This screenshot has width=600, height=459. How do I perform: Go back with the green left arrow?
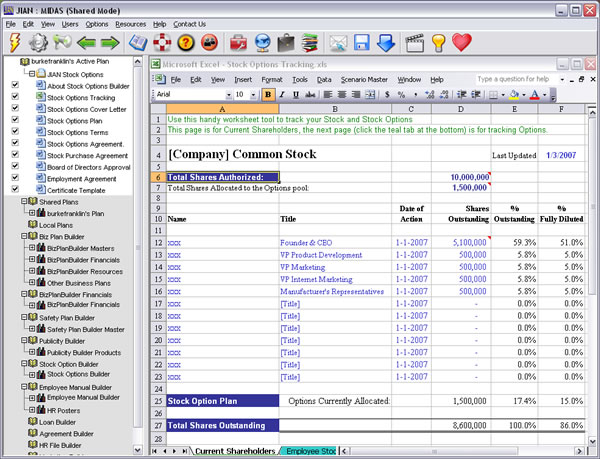(86, 43)
